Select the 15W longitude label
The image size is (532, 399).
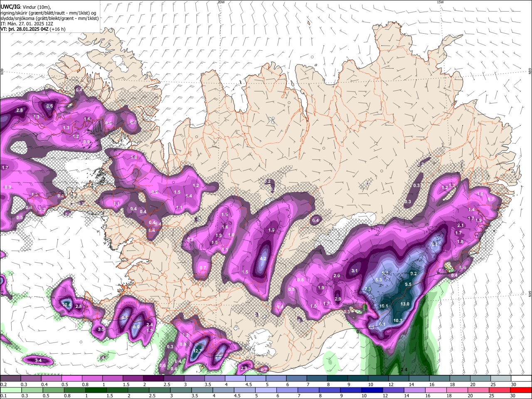tap(441, 2)
